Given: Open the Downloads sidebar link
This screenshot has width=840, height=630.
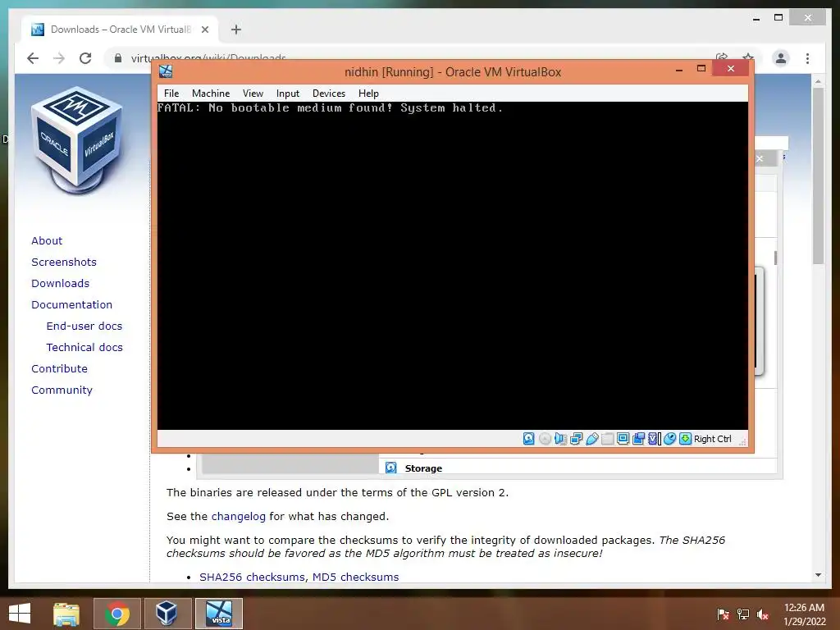Looking at the screenshot, I should click(60, 283).
